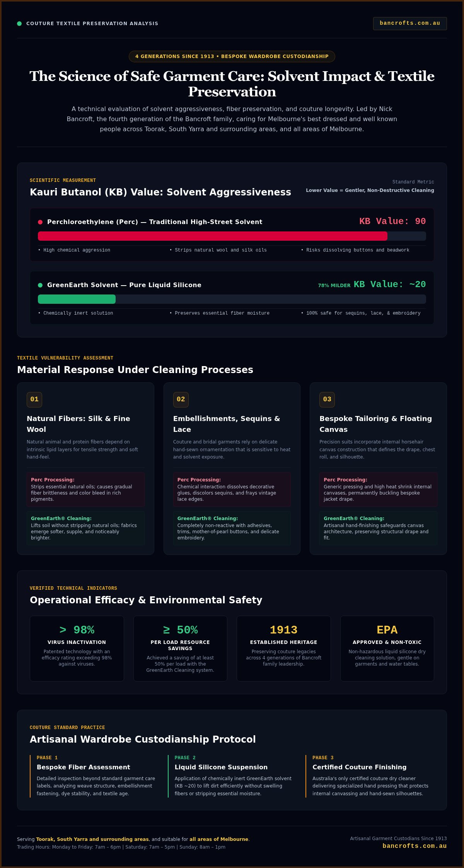Click the red dot next to Perchloroethylene (Perc)
The image size is (464, 868).
point(40,222)
